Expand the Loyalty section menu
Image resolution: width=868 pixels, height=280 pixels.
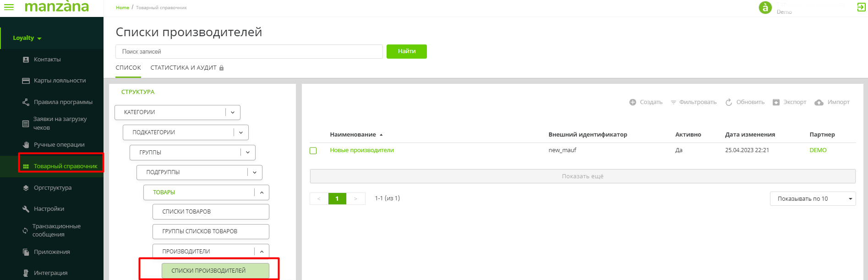click(27, 38)
